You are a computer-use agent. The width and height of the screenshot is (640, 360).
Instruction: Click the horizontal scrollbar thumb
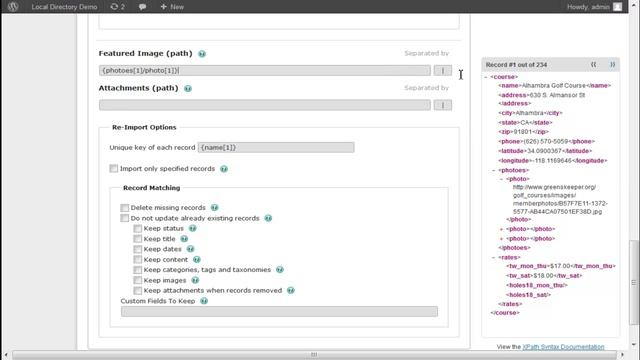click(x=314, y=355)
